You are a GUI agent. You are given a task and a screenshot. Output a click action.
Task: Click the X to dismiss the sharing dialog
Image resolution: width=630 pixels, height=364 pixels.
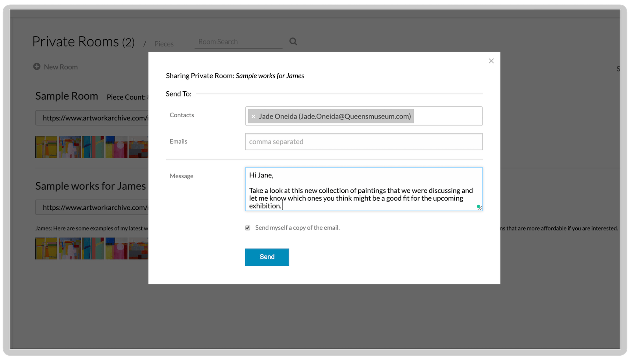491,61
